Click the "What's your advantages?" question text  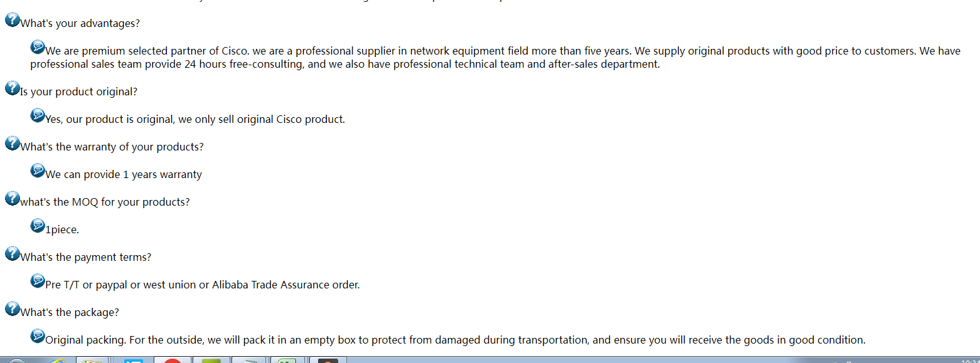coord(80,24)
